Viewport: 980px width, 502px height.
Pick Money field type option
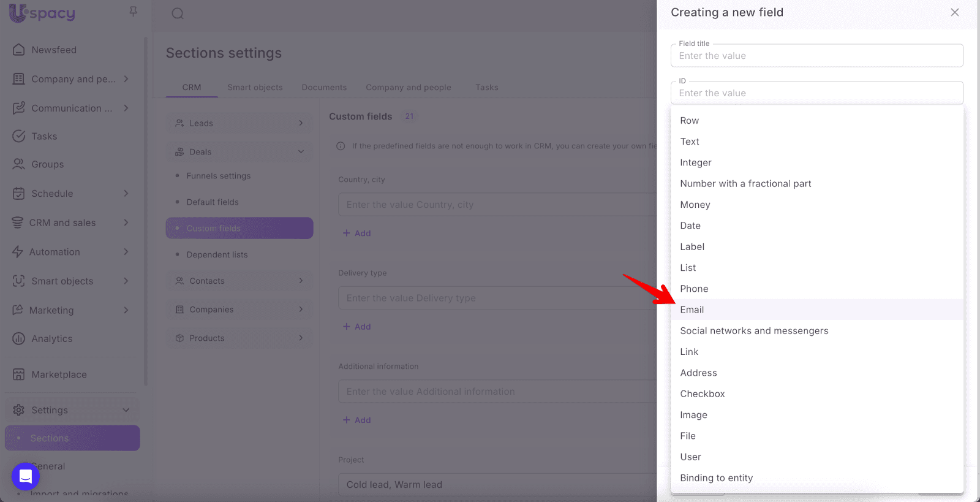(x=695, y=205)
